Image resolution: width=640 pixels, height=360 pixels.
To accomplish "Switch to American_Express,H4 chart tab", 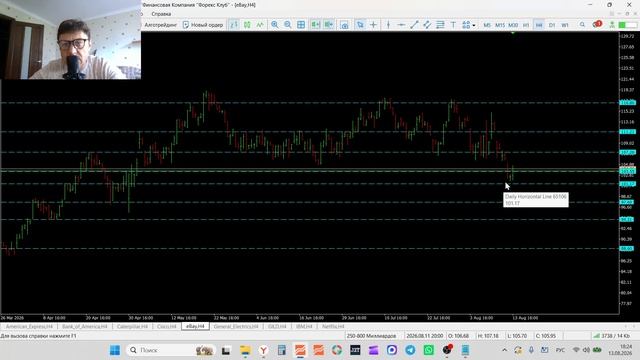I will (29, 327).
